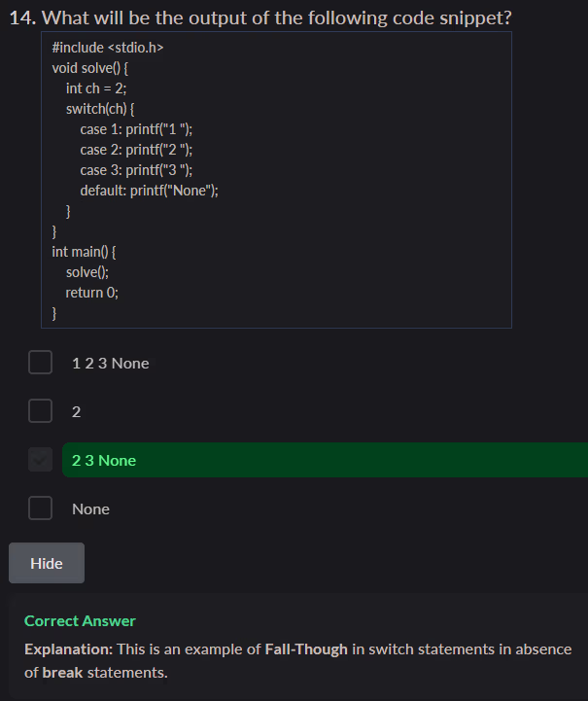Screen dimensions: 588x701
Task: Click the bold "Fall-Though" term in the explanation
Action: point(305,648)
